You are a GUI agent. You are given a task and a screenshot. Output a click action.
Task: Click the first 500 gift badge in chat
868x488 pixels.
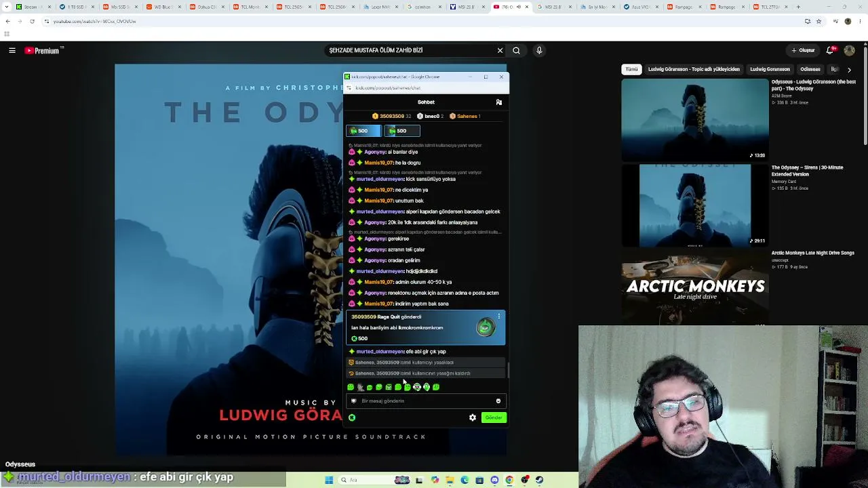[x=363, y=131]
